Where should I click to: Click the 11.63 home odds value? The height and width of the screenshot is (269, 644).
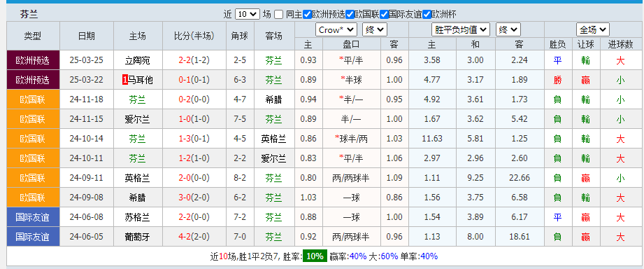coord(432,139)
